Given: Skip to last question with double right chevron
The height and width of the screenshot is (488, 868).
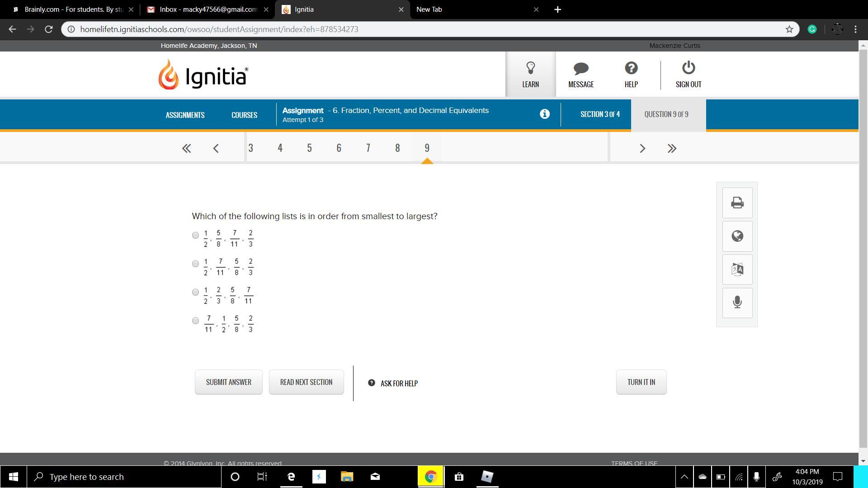Looking at the screenshot, I should click(672, 148).
